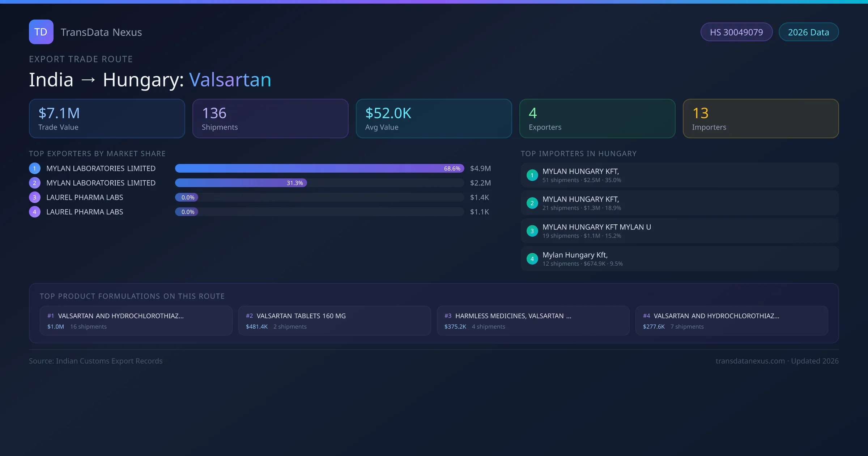The width and height of the screenshot is (868, 456).
Task: Click MYLAN HUNGARY KFT MYLAN U row
Action: click(x=679, y=231)
